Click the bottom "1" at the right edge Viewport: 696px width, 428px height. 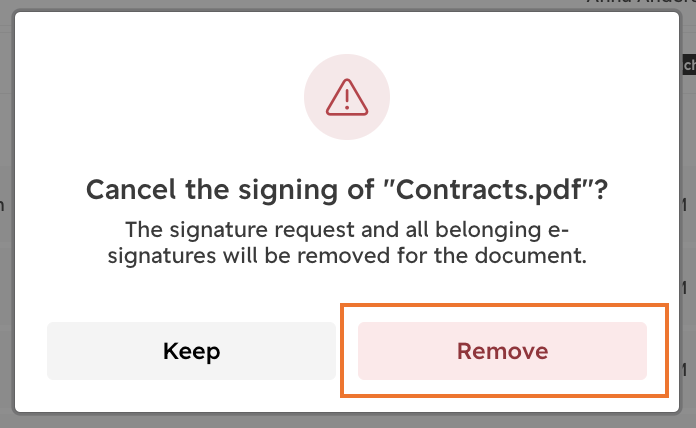[684, 369]
